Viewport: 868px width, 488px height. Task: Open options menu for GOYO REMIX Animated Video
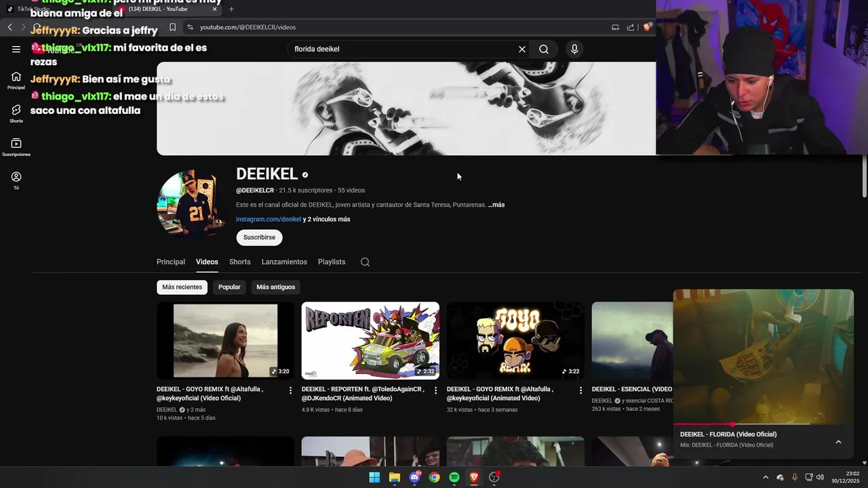580,390
